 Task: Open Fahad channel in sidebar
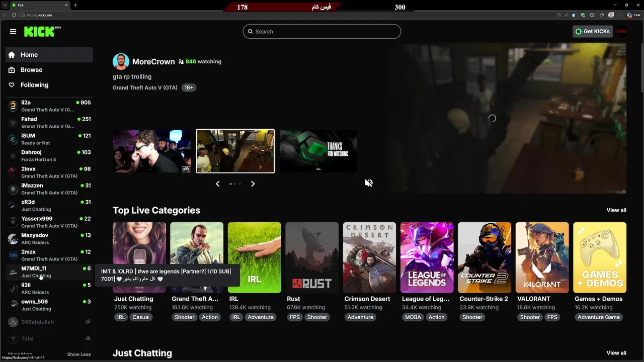click(x=49, y=122)
